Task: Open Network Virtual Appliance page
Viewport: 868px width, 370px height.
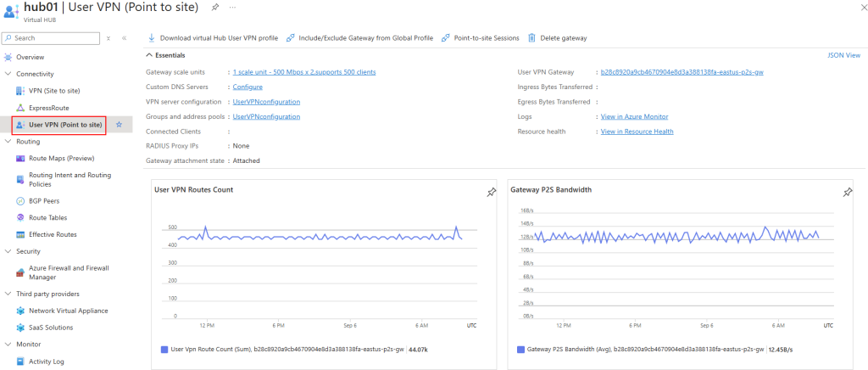Action: click(x=68, y=311)
